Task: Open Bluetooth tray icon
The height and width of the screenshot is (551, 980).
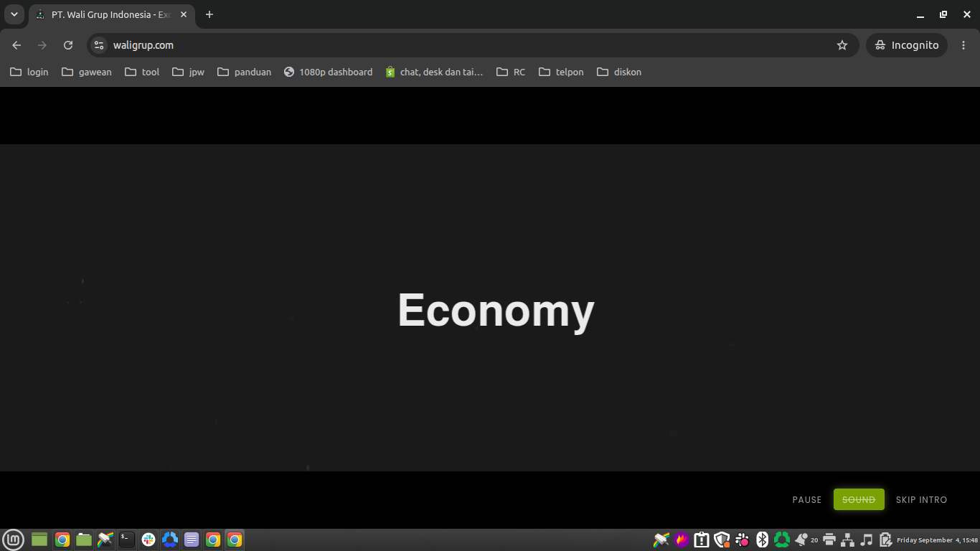Action: [x=762, y=540]
